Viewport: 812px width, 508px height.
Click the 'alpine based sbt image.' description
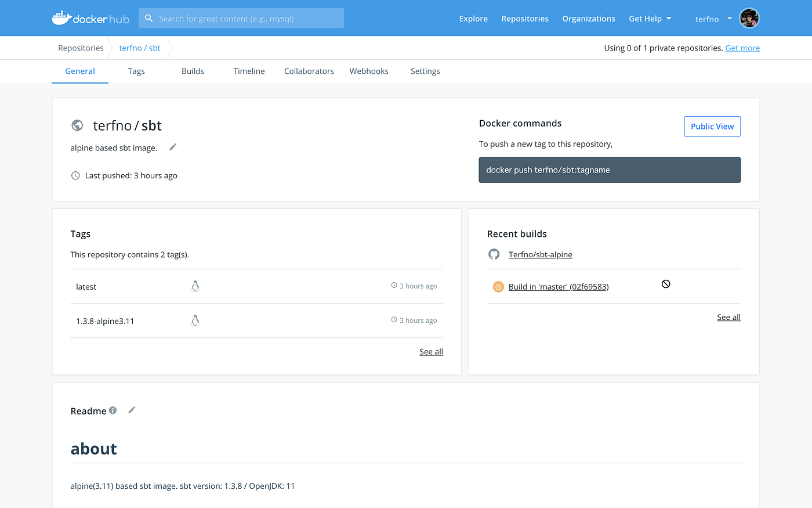coord(114,148)
